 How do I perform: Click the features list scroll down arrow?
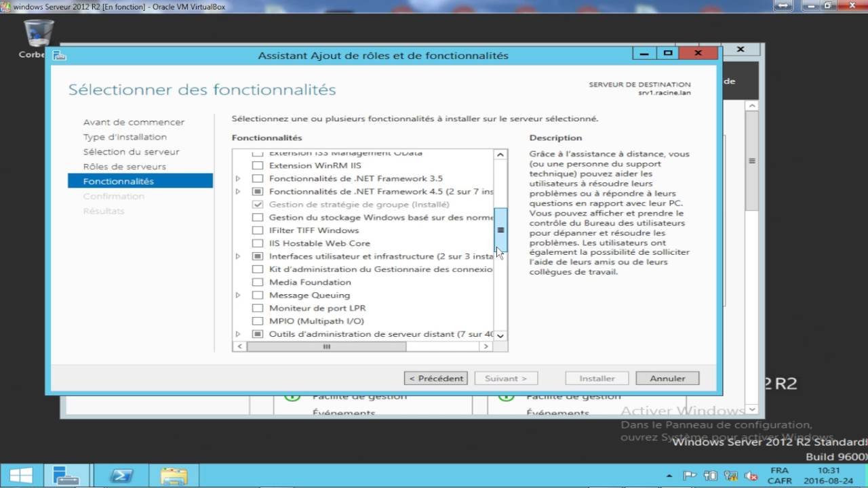[x=500, y=335]
